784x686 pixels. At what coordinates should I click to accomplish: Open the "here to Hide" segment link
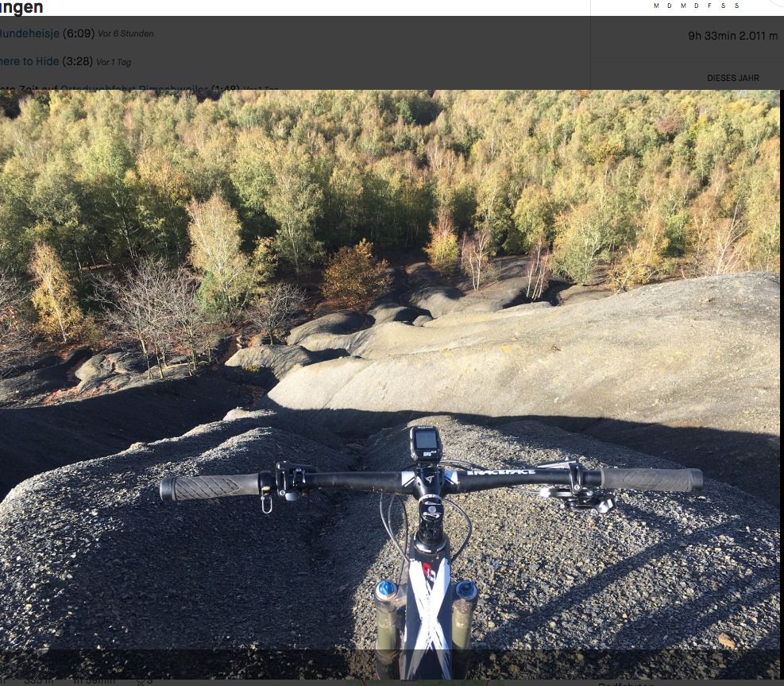pyautogui.click(x=29, y=61)
